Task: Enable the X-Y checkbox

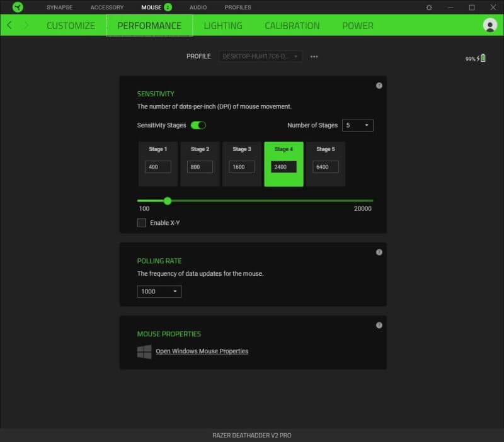Action: (x=142, y=223)
